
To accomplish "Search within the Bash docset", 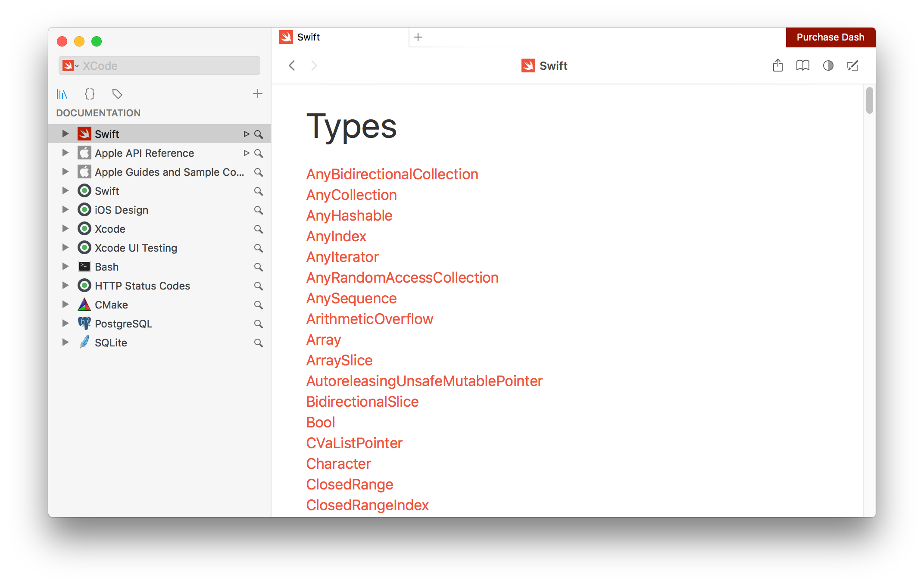I will (x=259, y=267).
